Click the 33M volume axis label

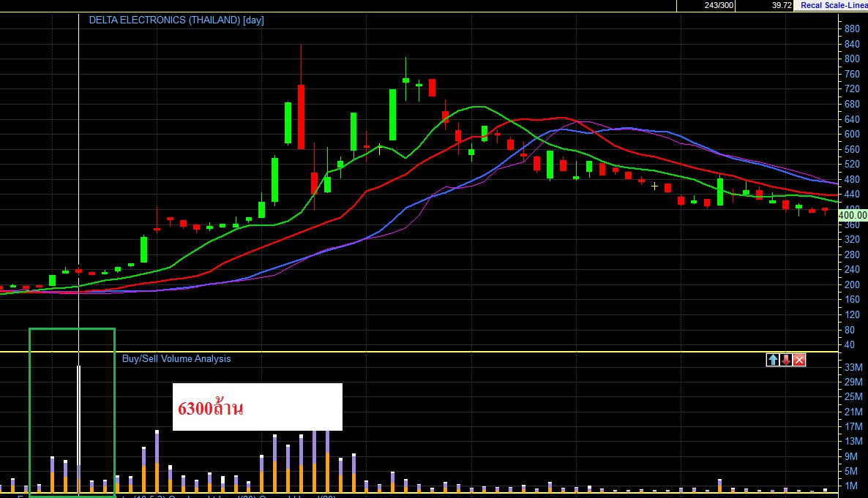tap(853, 367)
